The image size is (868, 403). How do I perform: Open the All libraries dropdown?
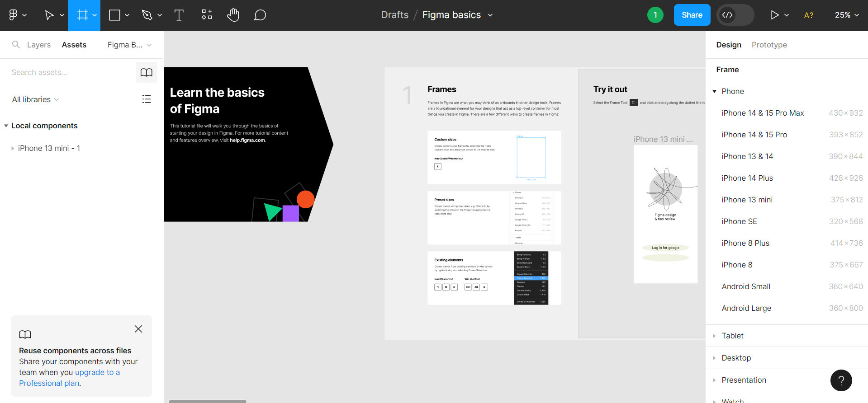click(x=35, y=99)
